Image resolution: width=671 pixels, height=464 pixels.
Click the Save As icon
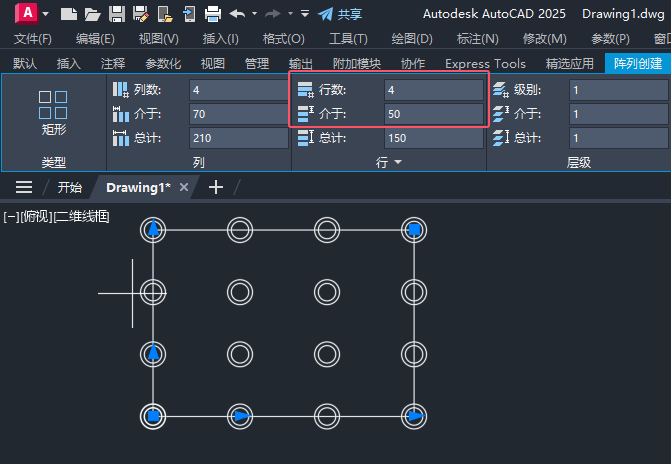point(141,14)
